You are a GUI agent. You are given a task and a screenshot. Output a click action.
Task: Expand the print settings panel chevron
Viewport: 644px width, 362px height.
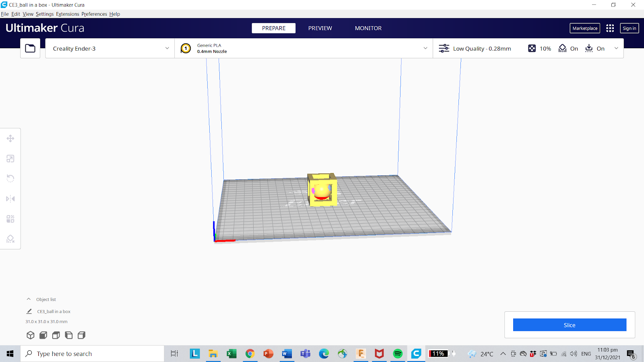[x=616, y=48]
